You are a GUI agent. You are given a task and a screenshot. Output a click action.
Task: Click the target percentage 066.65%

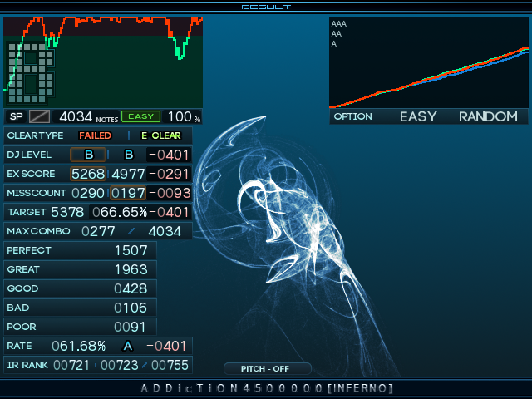(120, 213)
